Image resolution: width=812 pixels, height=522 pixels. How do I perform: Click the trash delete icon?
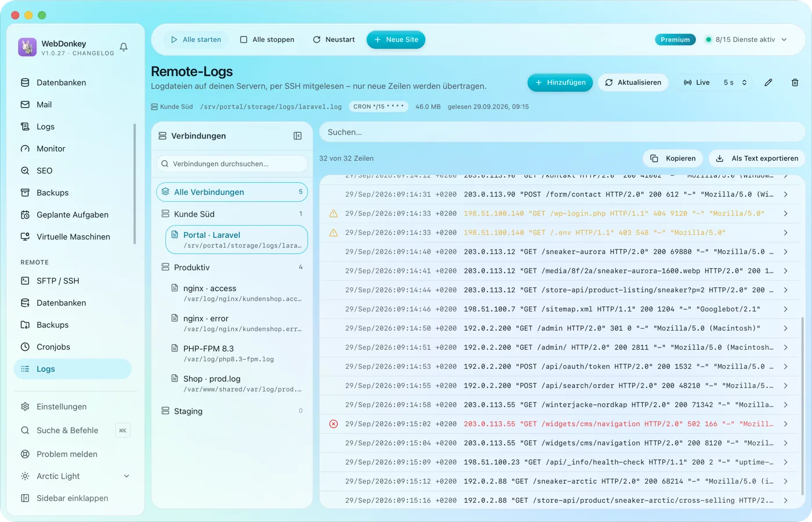(x=795, y=82)
